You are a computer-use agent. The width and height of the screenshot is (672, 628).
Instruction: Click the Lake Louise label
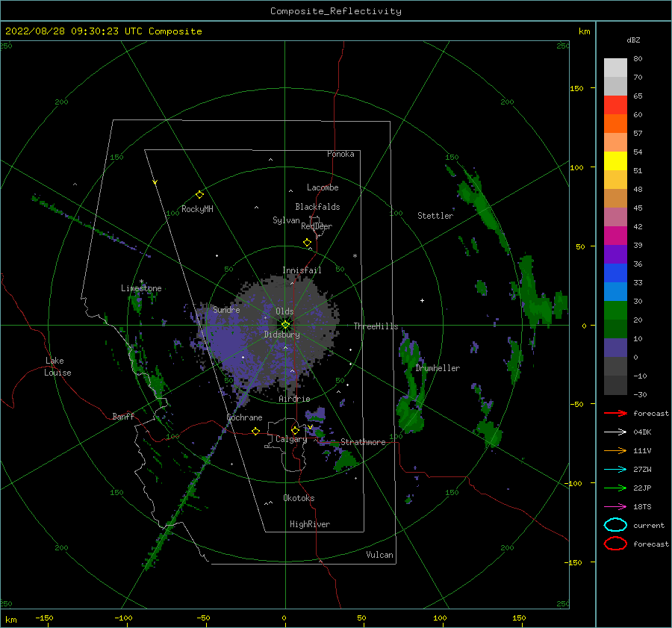pyautogui.click(x=58, y=367)
